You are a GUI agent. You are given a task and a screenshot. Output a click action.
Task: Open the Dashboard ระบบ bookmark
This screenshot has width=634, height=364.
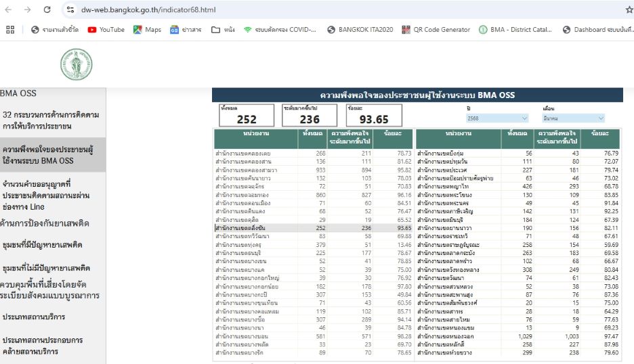598,30
